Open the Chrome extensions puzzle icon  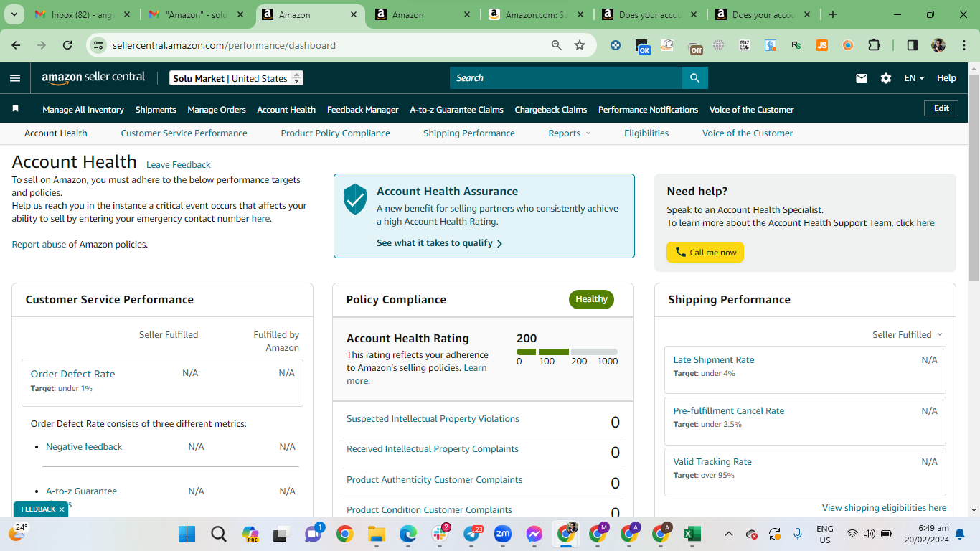pos(874,45)
